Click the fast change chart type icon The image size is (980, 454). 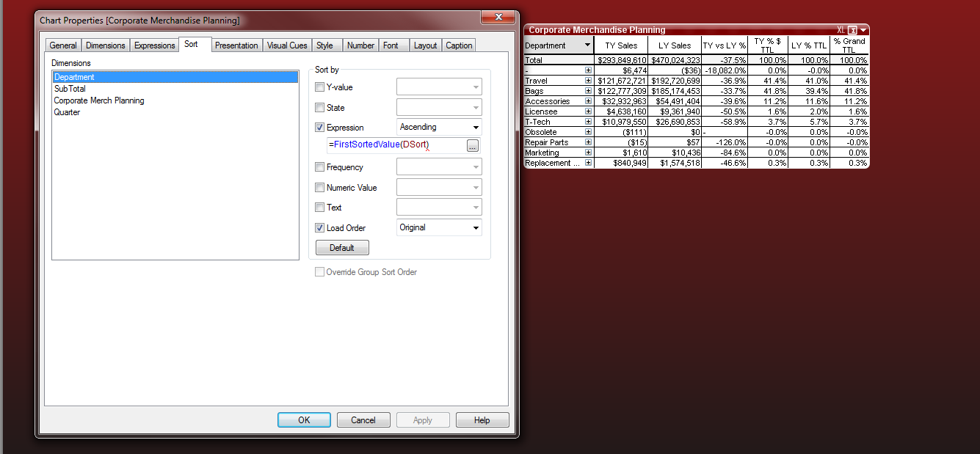coord(852,30)
